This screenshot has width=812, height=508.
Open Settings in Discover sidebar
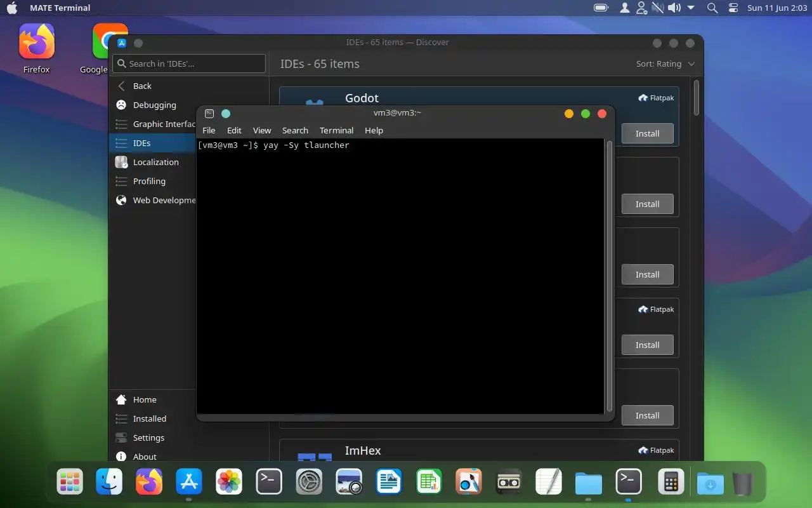point(152,438)
